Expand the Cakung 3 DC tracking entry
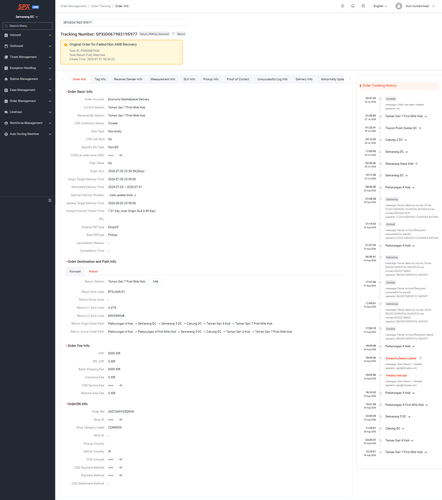This screenshot has height=500, width=442. pos(406,140)
